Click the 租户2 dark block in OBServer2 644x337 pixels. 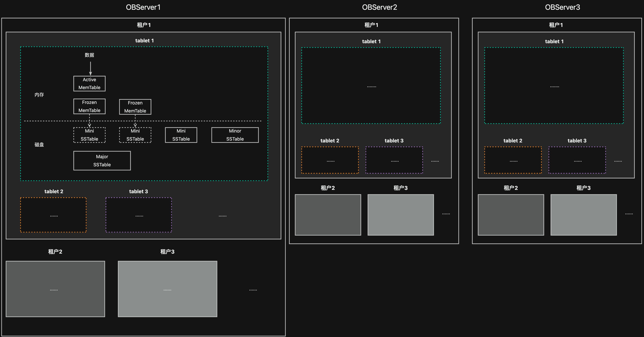[x=328, y=215]
